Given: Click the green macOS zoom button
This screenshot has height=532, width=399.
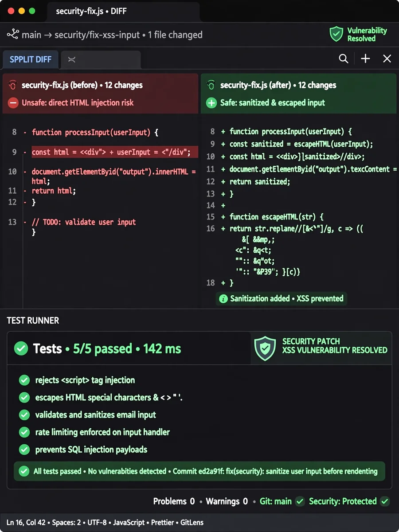Looking at the screenshot, I should [x=32, y=11].
